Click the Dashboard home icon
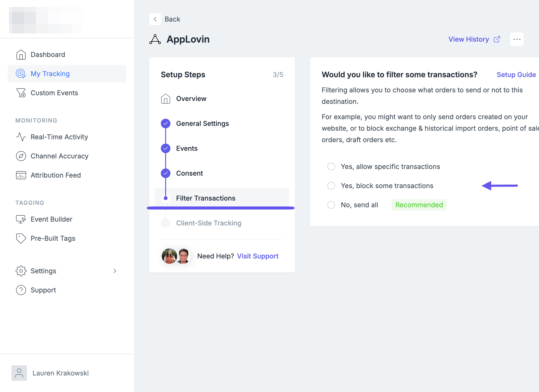 [x=21, y=55]
